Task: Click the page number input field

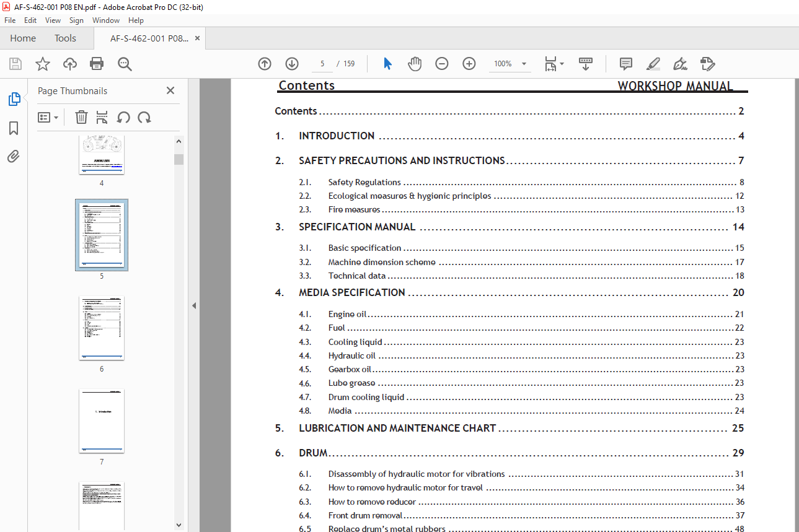Action: 322,64
